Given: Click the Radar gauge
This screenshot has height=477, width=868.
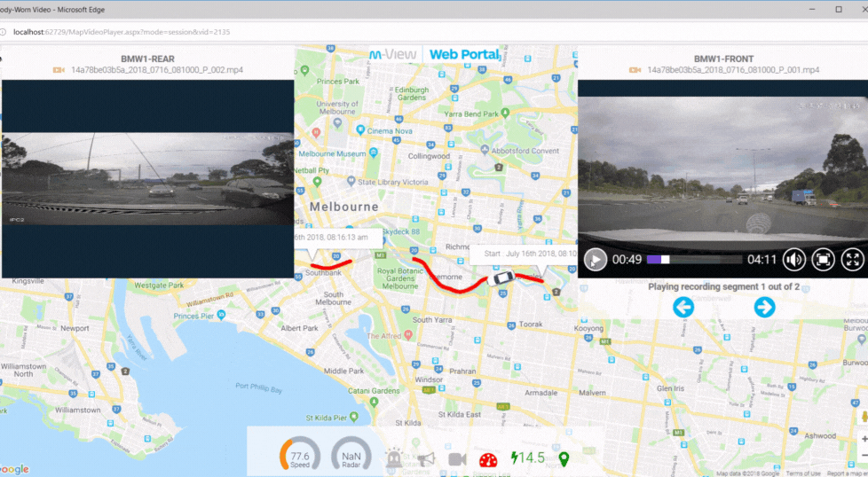Looking at the screenshot, I should click(351, 456).
